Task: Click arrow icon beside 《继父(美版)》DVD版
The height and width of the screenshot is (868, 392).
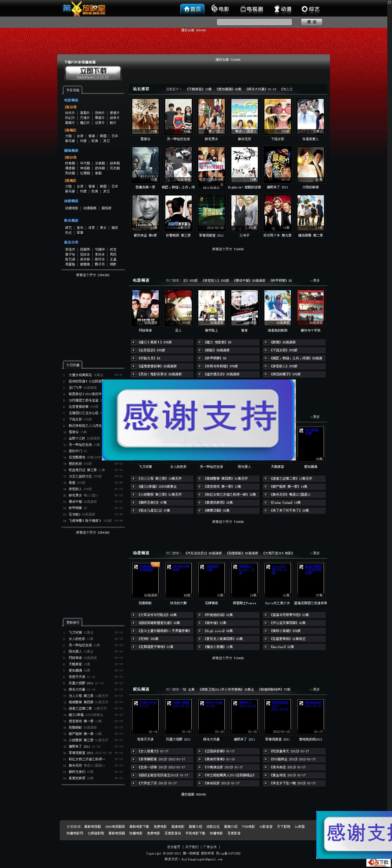Action: pos(134,342)
